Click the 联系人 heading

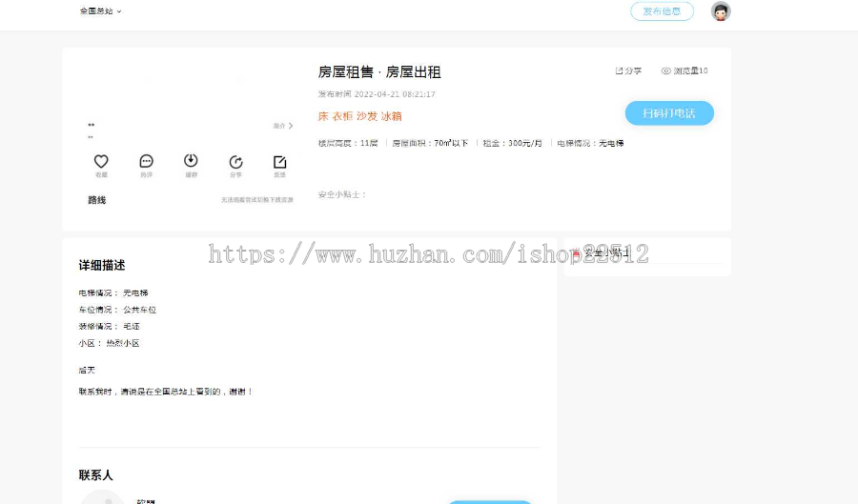pos(95,475)
